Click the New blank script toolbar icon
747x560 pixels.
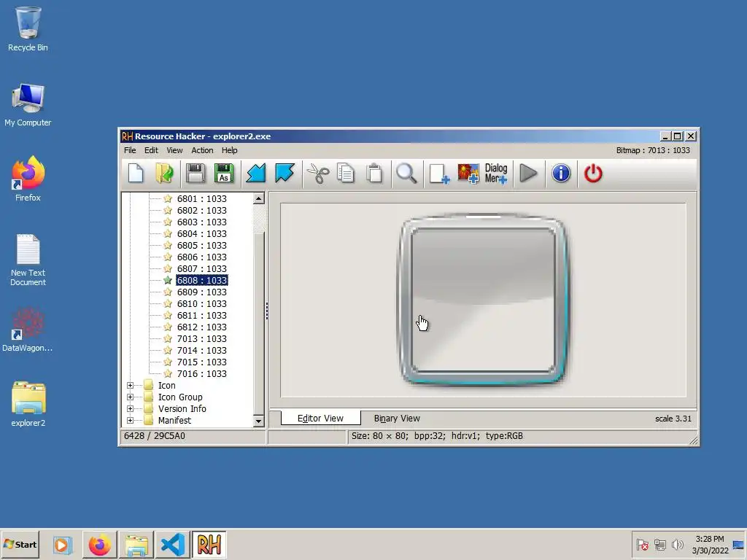[136, 174]
